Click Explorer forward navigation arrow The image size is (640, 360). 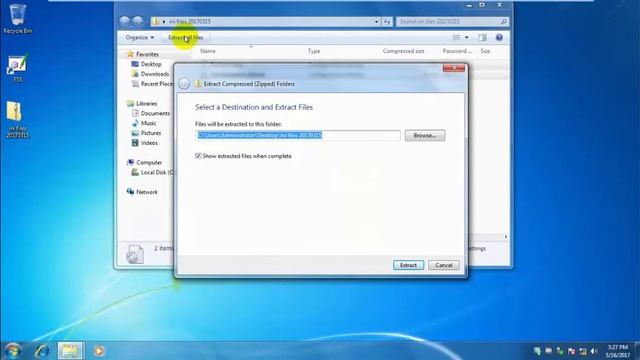[x=138, y=21]
